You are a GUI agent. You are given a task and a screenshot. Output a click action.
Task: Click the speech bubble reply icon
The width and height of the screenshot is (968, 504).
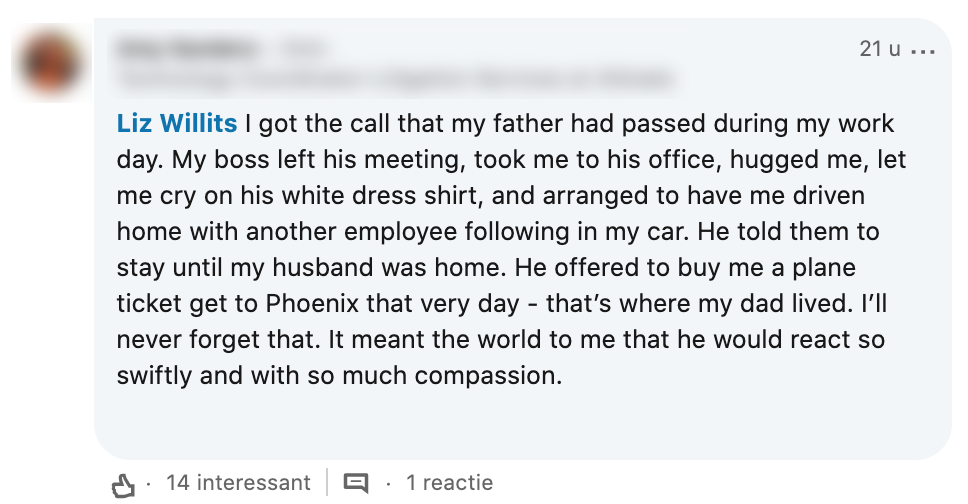(x=355, y=484)
